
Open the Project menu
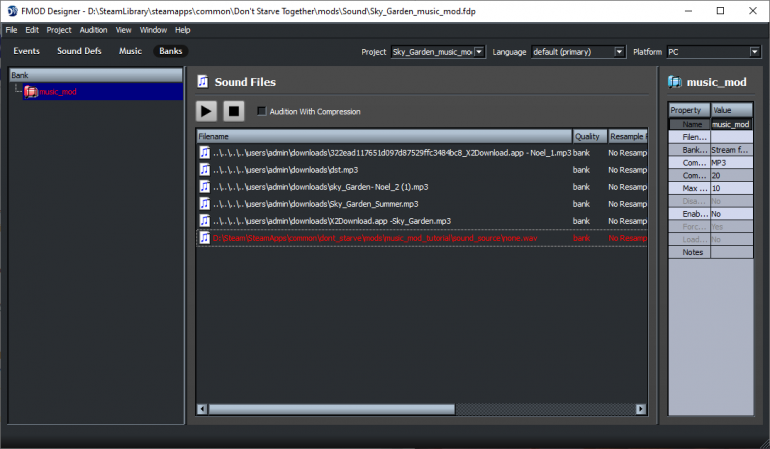pyautogui.click(x=59, y=30)
